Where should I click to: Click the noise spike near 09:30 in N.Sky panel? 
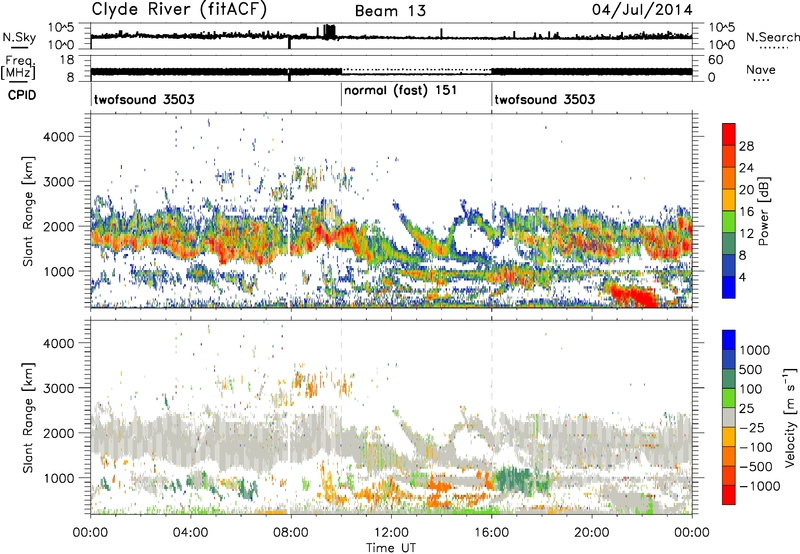point(330,31)
